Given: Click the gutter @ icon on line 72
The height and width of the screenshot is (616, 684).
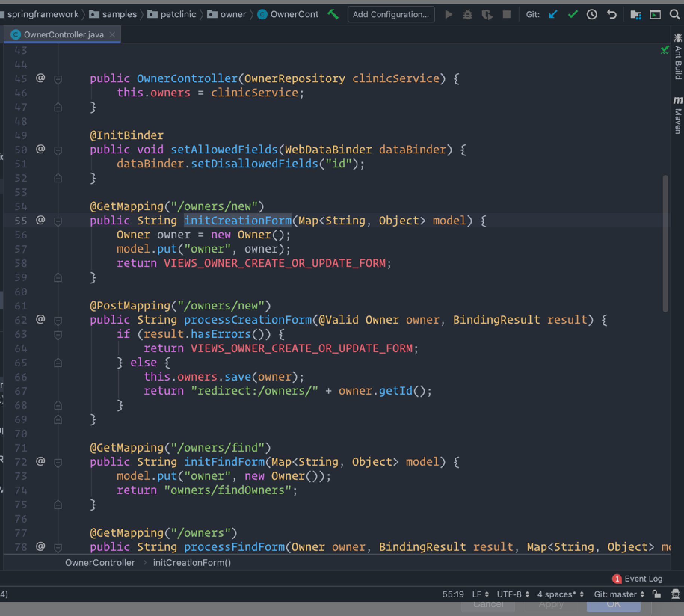Looking at the screenshot, I should point(40,462).
